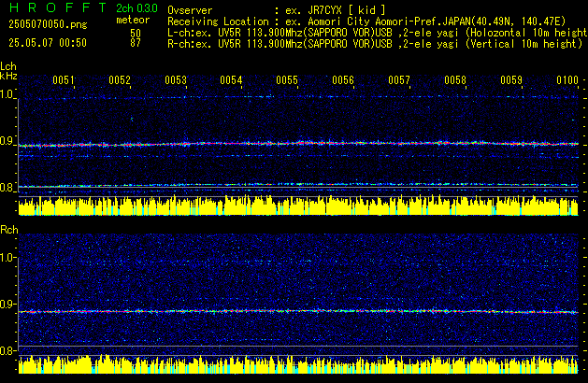Click the Rch red signal trace near 0.9 kHz

298,311
